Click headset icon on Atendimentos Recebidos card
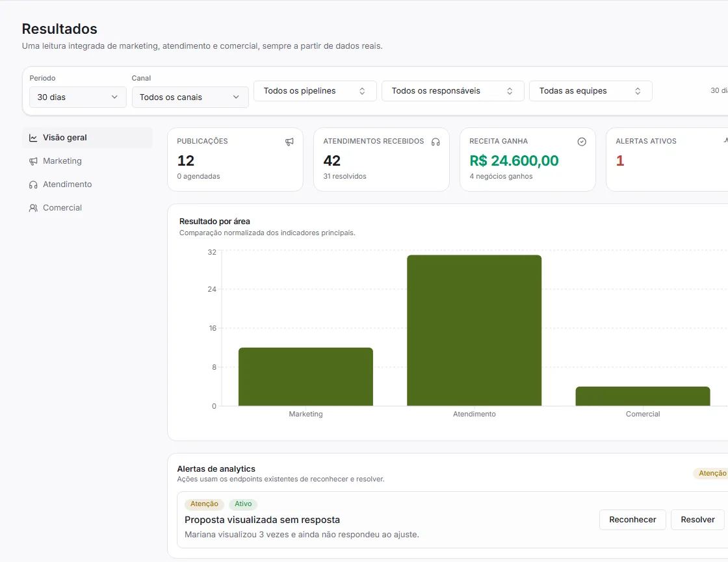Viewport: 728px width, 562px height. tap(435, 142)
